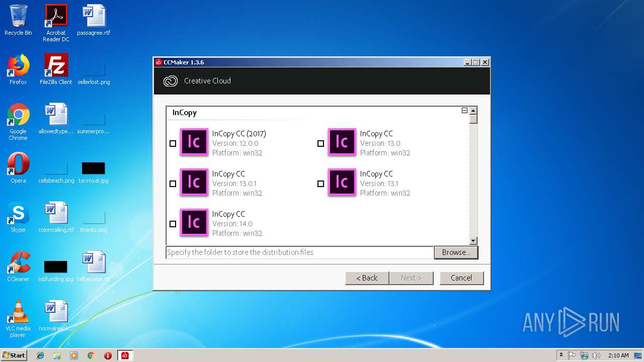Select the FileZilla Client desktop shortcut
This screenshot has height=362, width=644.
tap(56, 69)
